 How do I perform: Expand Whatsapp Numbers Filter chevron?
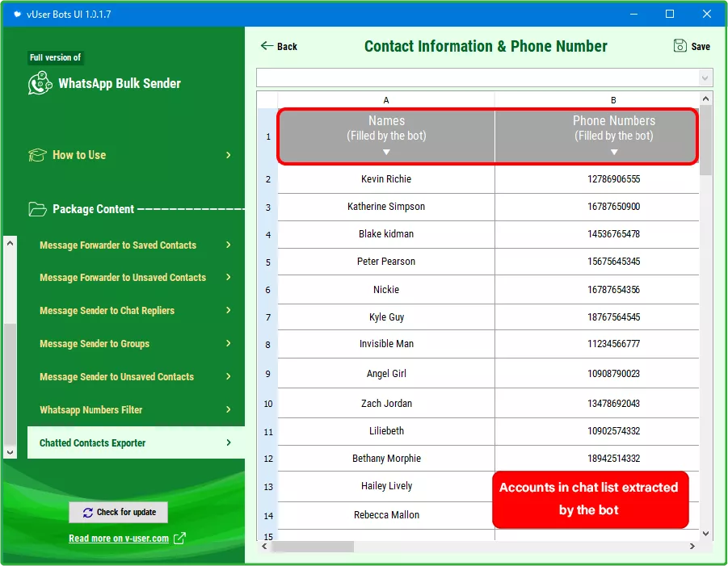(x=229, y=409)
